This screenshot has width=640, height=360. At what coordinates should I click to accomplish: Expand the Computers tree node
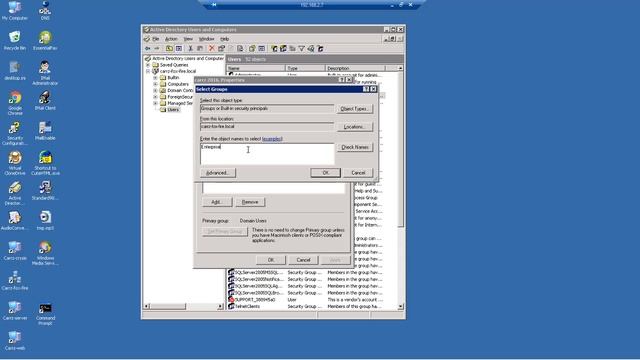point(156,84)
